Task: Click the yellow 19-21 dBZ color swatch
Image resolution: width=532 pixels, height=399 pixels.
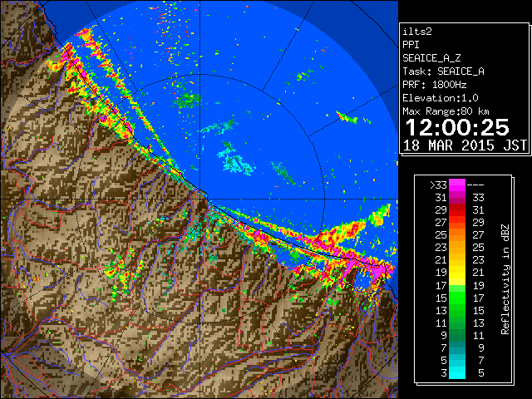Action: [457, 273]
